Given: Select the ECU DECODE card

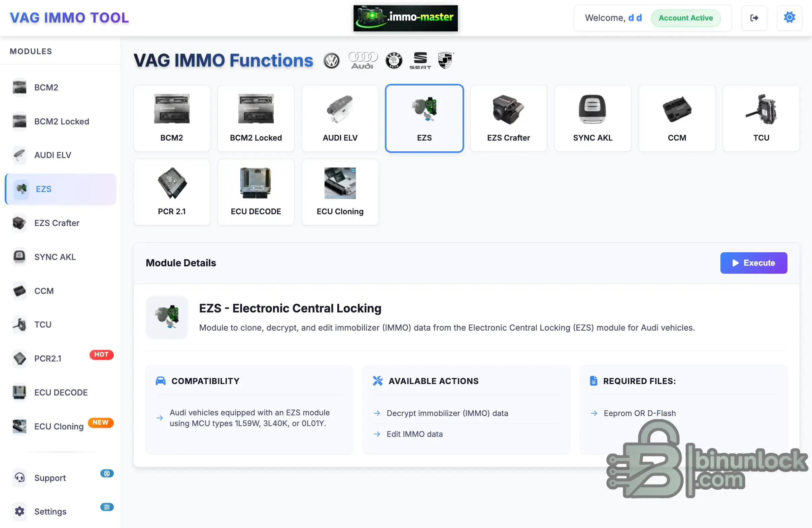Looking at the screenshot, I should pos(256,192).
